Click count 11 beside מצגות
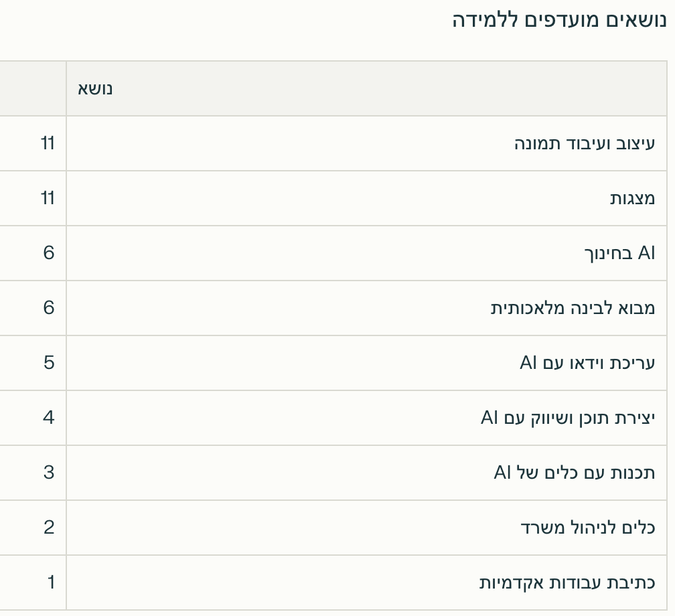Viewport: 675px width, 616px height. pyautogui.click(x=48, y=198)
